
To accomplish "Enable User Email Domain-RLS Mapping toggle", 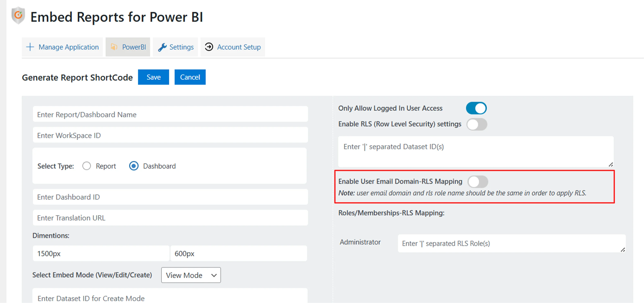I will [x=478, y=182].
